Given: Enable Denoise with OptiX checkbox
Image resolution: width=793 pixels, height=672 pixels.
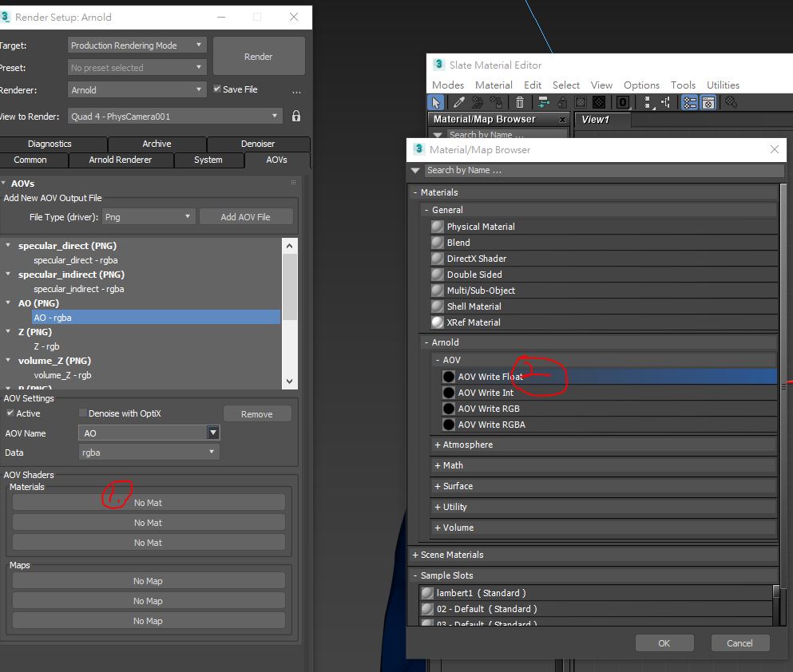Looking at the screenshot, I should (x=83, y=413).
